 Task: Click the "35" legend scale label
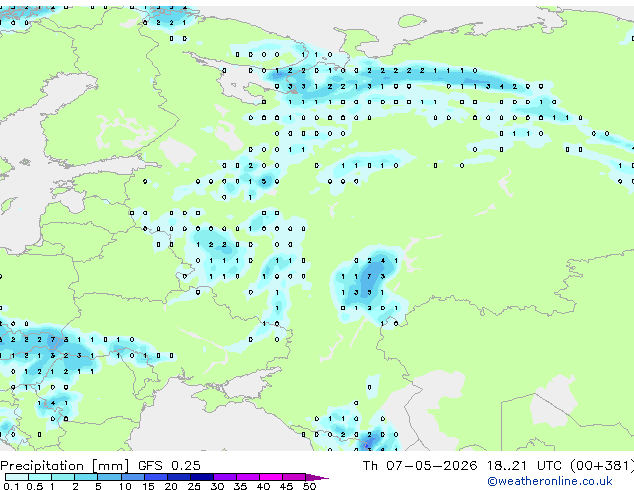click(x=240, y=486)
